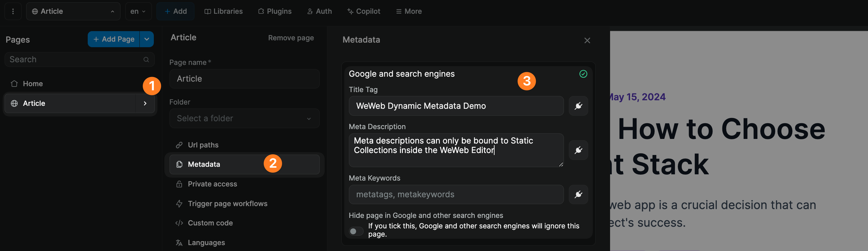Click the lock icon beside Private access
This screenshot has height=251, width=868.
[x=179, y=184]
